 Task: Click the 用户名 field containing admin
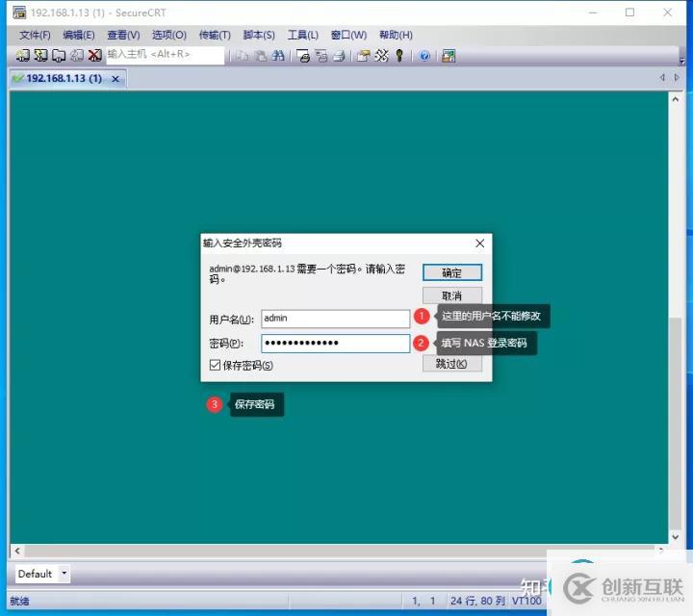tap(336, 319)
